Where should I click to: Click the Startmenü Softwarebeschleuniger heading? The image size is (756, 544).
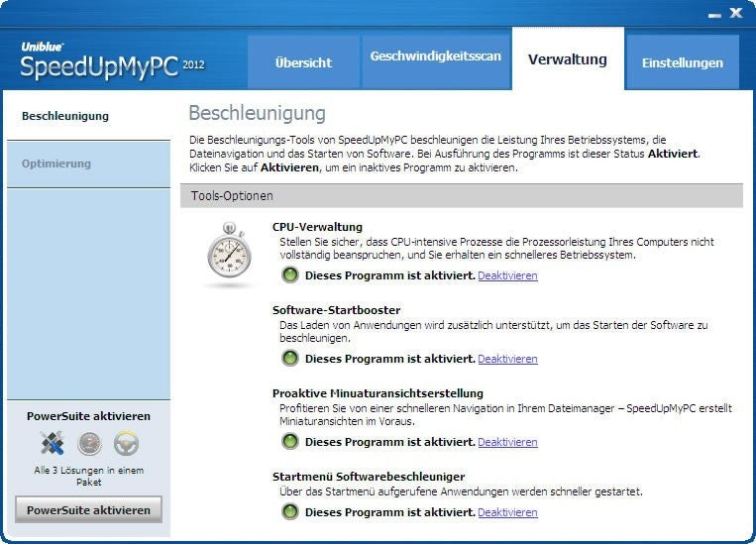[x=369, y=477]
